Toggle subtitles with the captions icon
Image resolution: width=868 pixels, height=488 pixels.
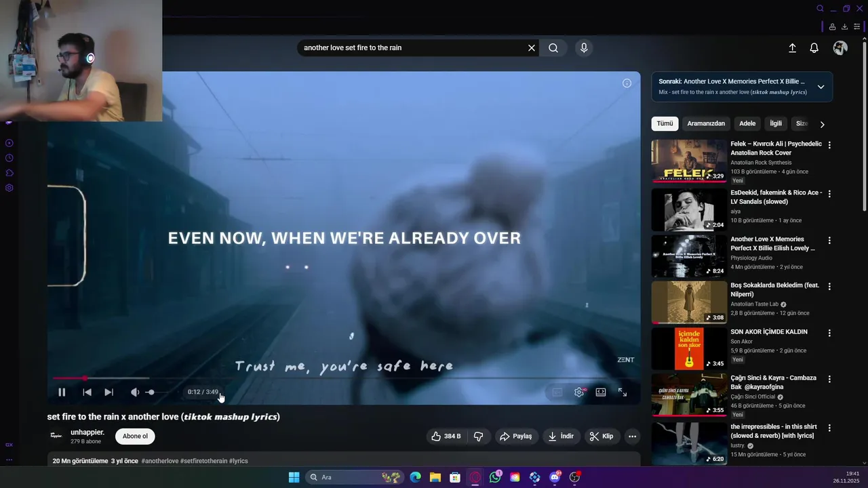tap(557, 392)
